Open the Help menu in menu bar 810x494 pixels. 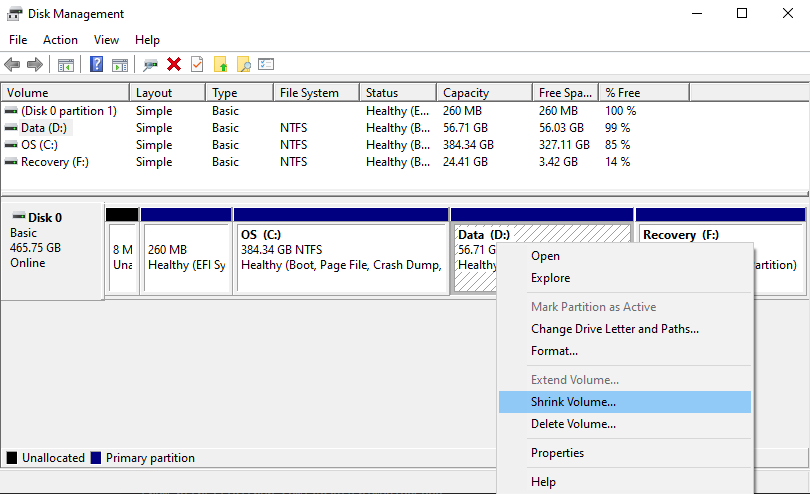147,40
